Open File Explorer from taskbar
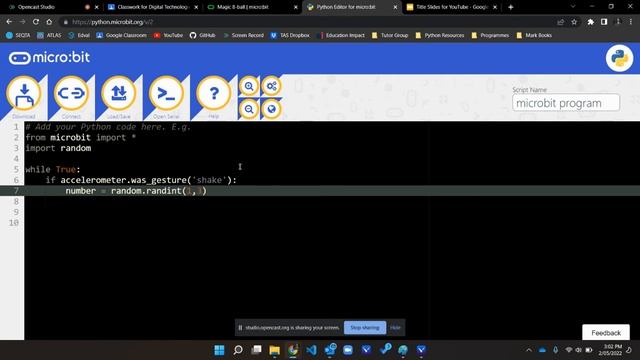This screenshot has width=640, height=360. click(x=275, y=350)
